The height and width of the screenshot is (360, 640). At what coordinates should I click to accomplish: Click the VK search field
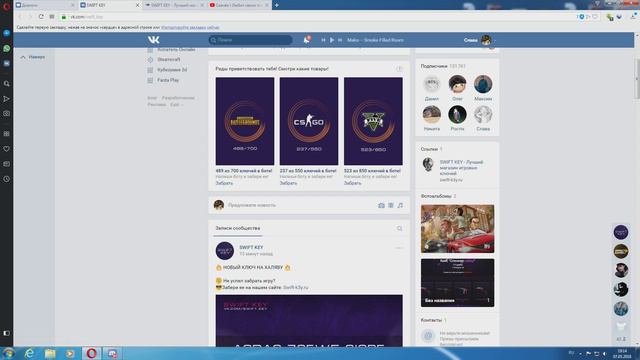(x=251, y=40)
